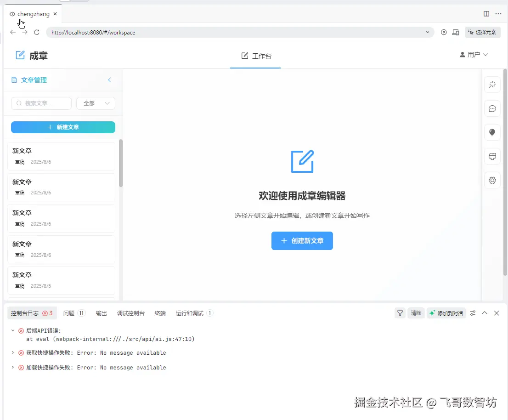Click the circular target icon beside address bar

[444, 33]
